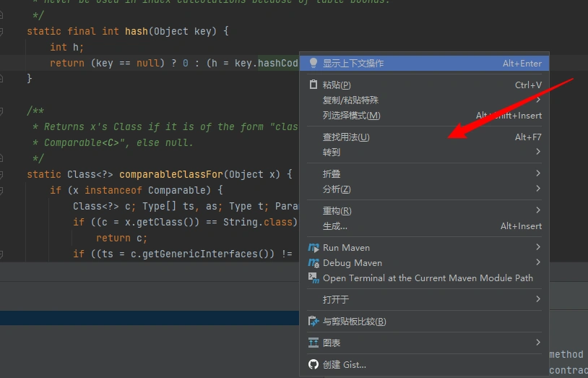Open the 打开于 submenu

(x=336, y=299)
